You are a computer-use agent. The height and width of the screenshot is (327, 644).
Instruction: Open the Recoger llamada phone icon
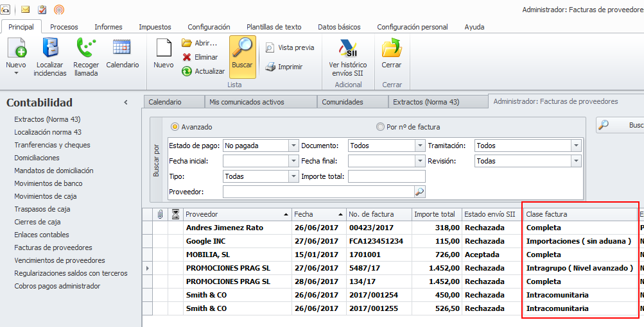tap(86, 49)
